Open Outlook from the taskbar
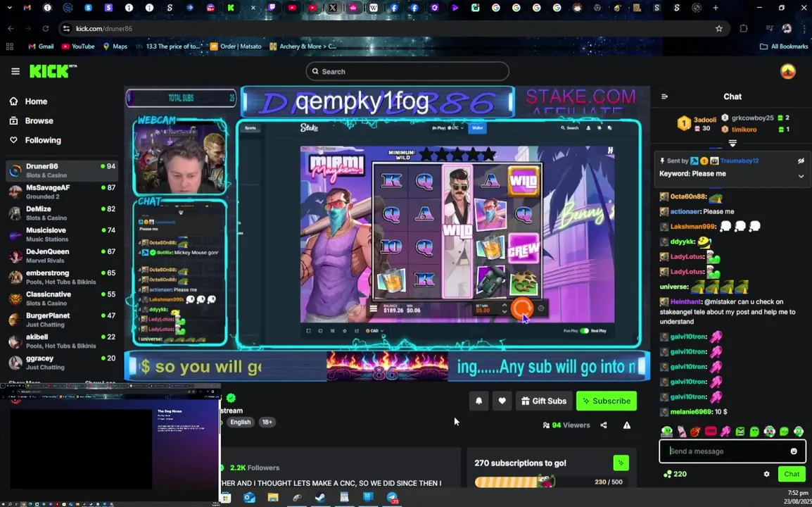 [x=249, y=498]
